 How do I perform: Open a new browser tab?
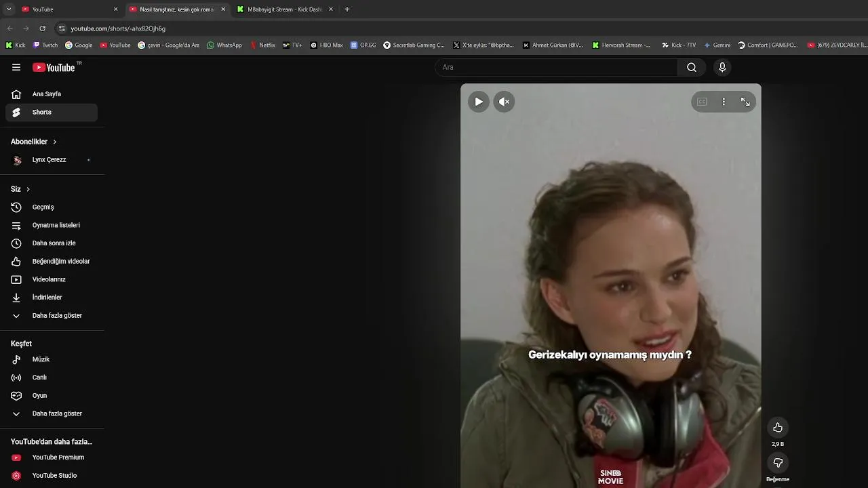(347, 9)
